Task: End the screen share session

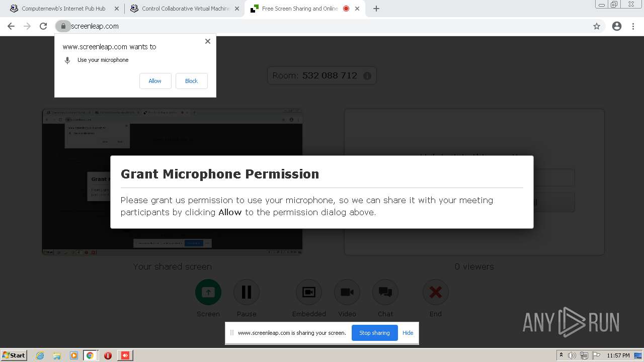Action: click(436, 292)
